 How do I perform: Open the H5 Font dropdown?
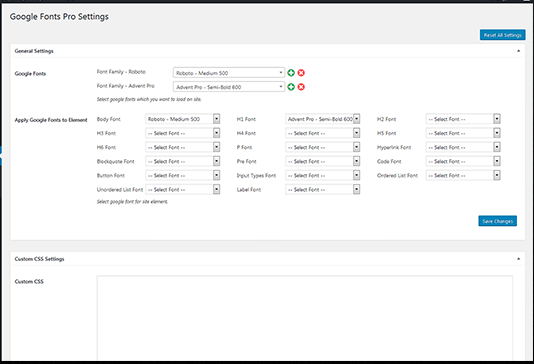[463, 133]
